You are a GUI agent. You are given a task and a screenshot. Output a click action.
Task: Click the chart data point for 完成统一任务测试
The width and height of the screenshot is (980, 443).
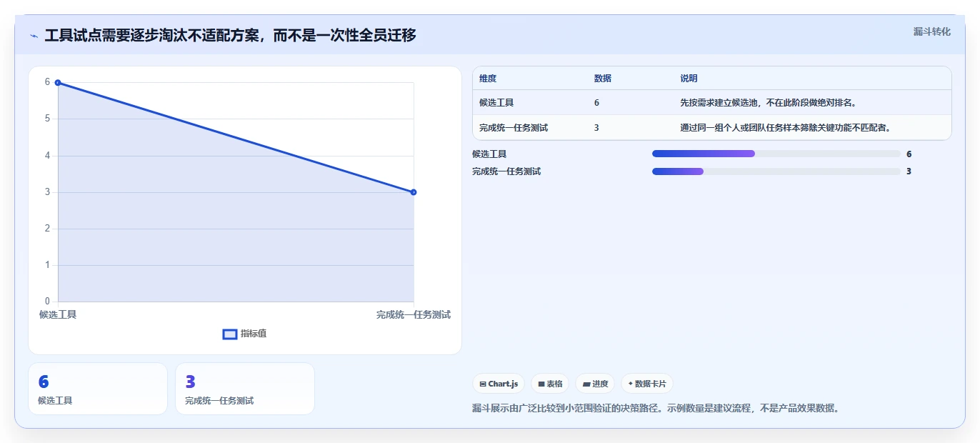tap(414, 192)
